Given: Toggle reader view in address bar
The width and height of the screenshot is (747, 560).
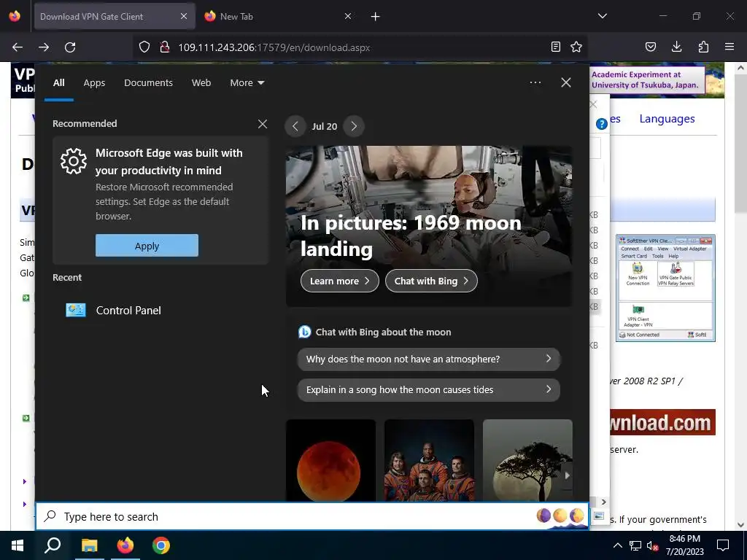Looking at the screenshot, I should (555, 47).
